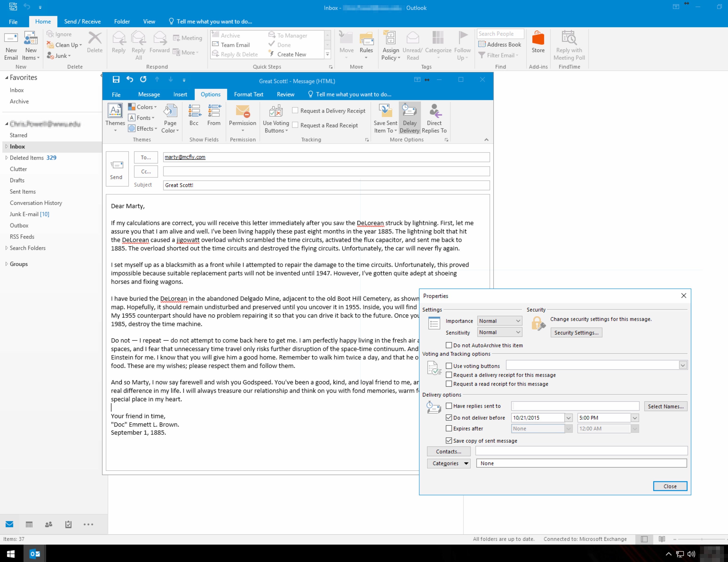Viewport: 728px width, 562px height.
Task: Check Request a Read Receipt in ribbon
Action: pyautogui.click(x=295, y=125)
